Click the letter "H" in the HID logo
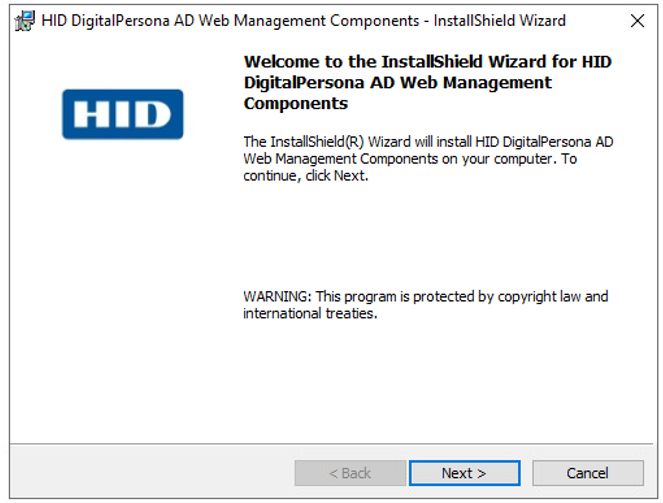Image resolution: width=663 pixels, height=503 pixels. (x=93, y=114)
